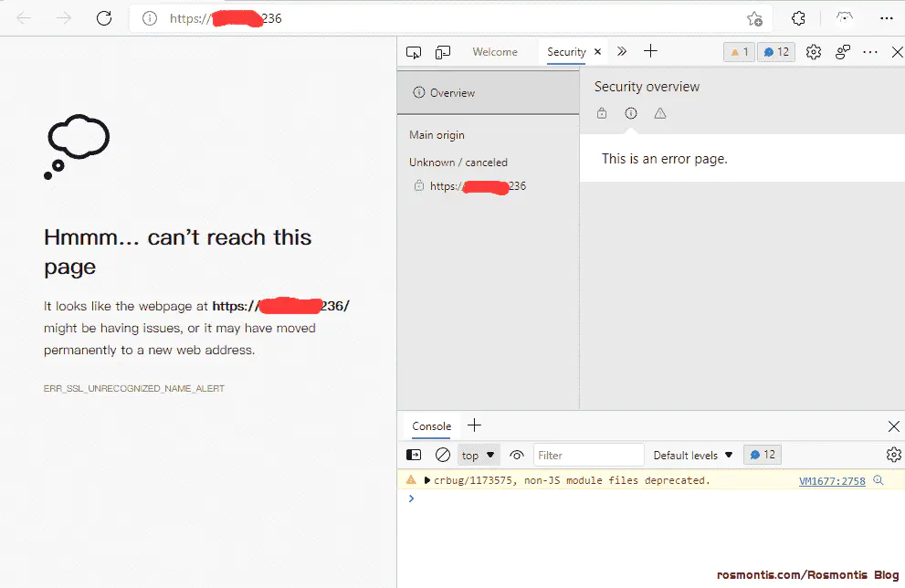The width and height of the screenshot is (905, 588).
Task: Open the top context dropdown
Action: coord(479,455)
